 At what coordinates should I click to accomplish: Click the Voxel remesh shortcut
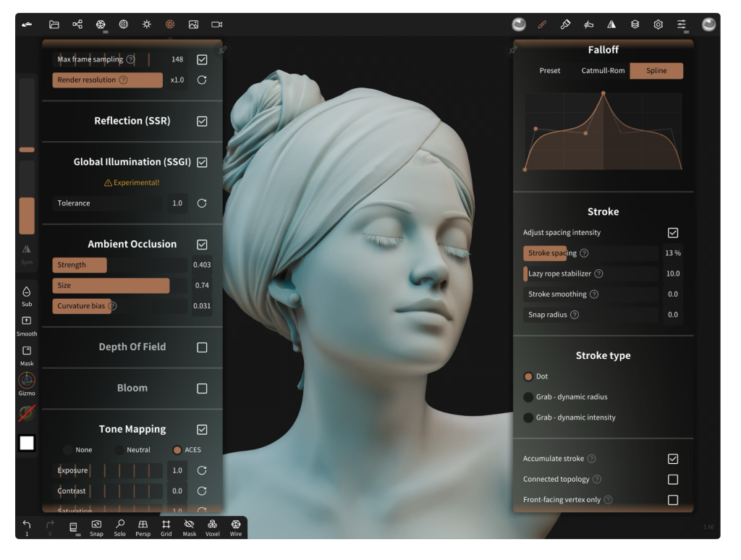tap(213, 527)
